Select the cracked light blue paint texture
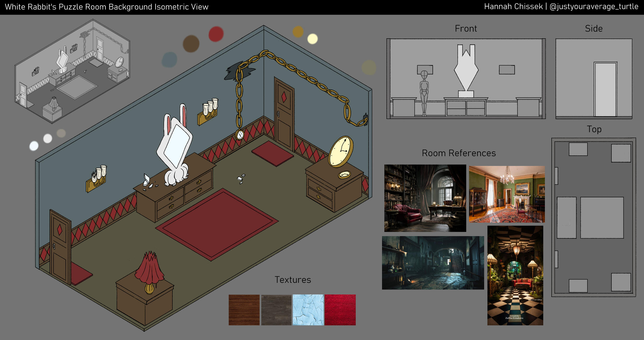Viewport: 644px width, 340px height. pyautogui.click(x=308, y=310)
